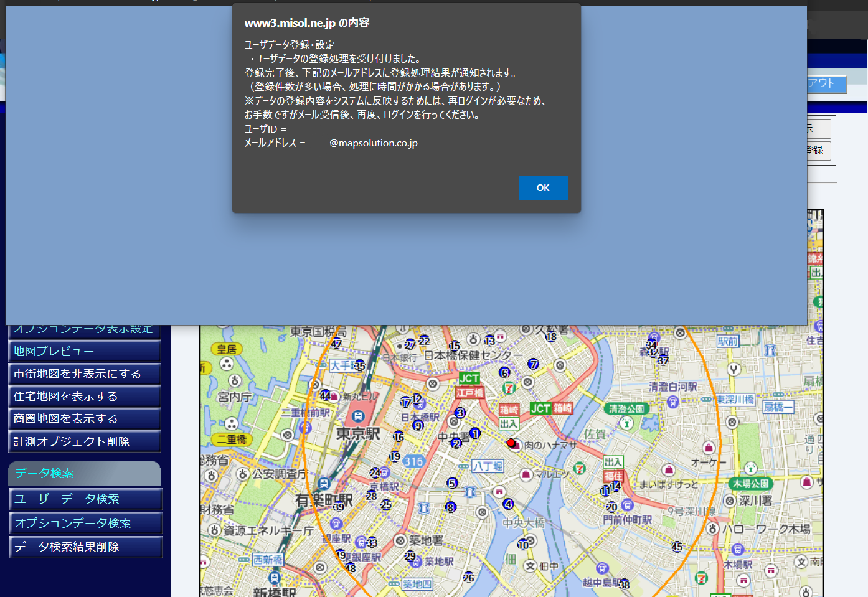Click map marker number 8

coord(450,507)
